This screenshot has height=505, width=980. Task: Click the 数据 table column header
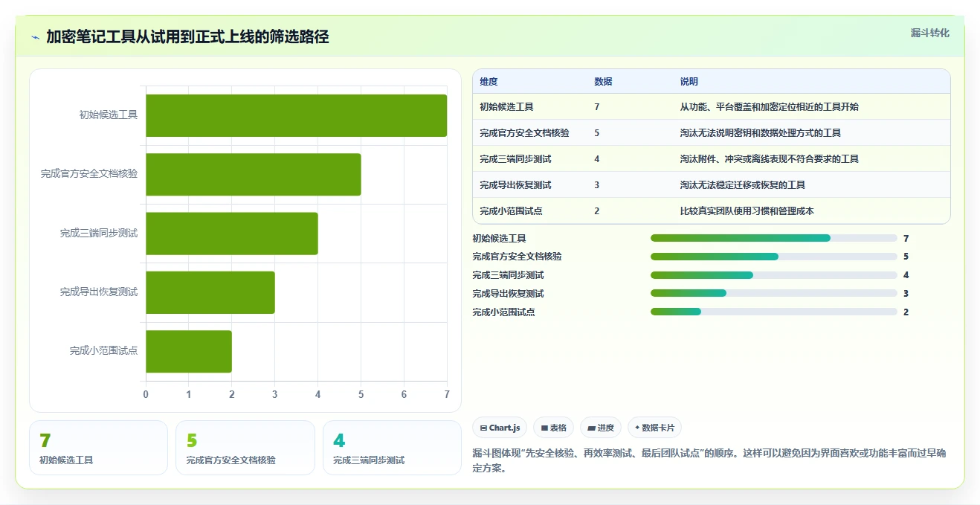point(603,82)
